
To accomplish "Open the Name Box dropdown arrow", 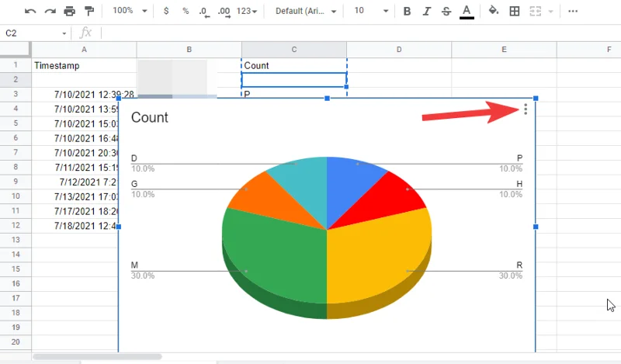I will pos(64,33).
